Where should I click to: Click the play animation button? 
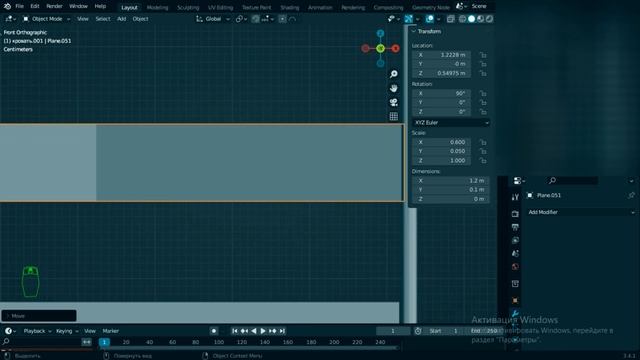263,331
